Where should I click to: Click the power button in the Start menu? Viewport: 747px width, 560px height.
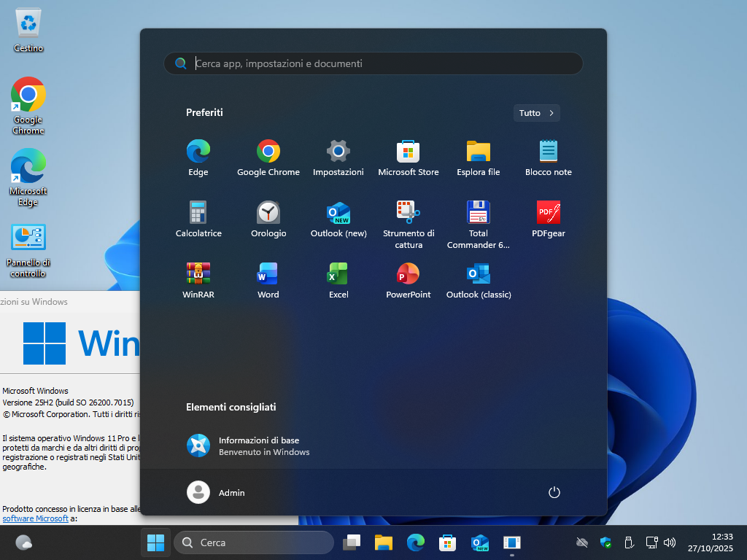(x=554, y=492)
